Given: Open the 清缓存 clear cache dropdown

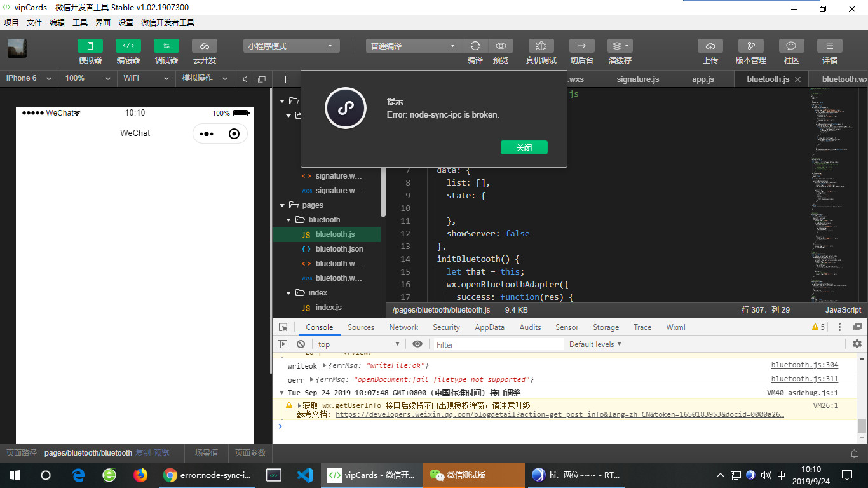Looking at the screenshot, I should pyautogui.click(x=620, y=46).
